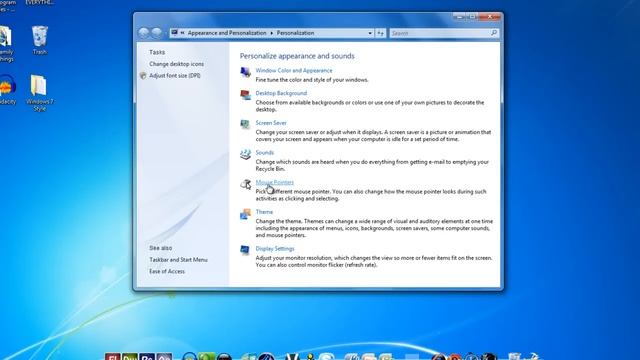The width and height of the screenshot is (640, 360).
Task: Click the Theme icon
Action: 245,214
